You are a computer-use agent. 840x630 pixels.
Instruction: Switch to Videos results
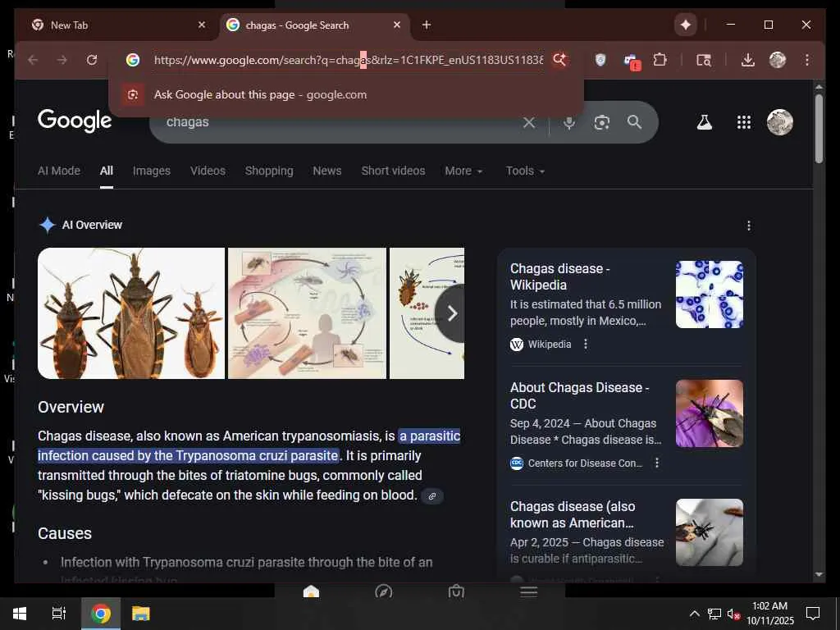coord(208,171)
